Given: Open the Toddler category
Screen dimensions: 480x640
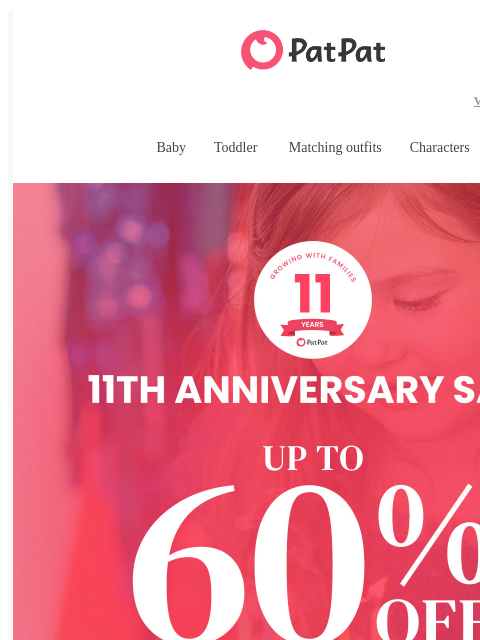Looking at the screenshot, I should (236, 147).
